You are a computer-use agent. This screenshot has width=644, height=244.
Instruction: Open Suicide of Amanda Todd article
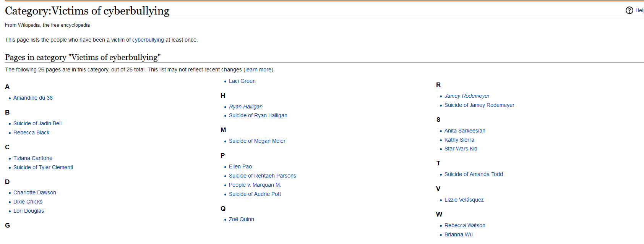[474, 174]
